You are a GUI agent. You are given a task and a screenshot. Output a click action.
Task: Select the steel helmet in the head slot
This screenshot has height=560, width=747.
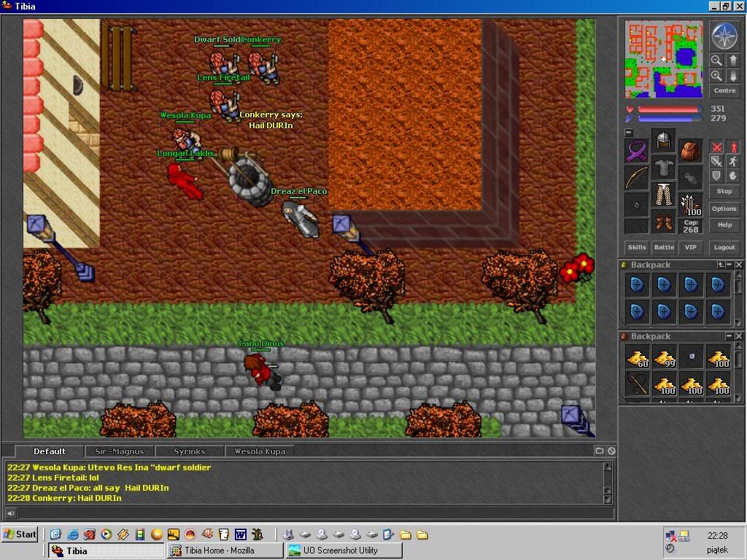tap(664, 141)
